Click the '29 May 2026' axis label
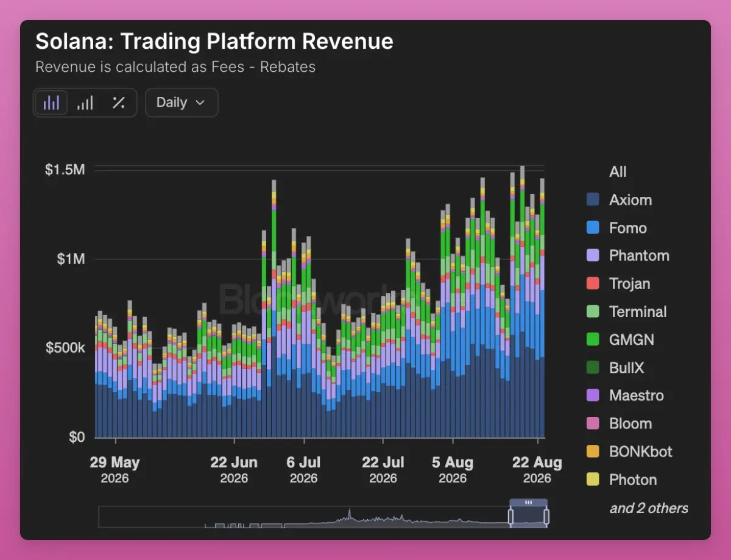Viewport: 731px width, 560px height. tap(115, 469)
